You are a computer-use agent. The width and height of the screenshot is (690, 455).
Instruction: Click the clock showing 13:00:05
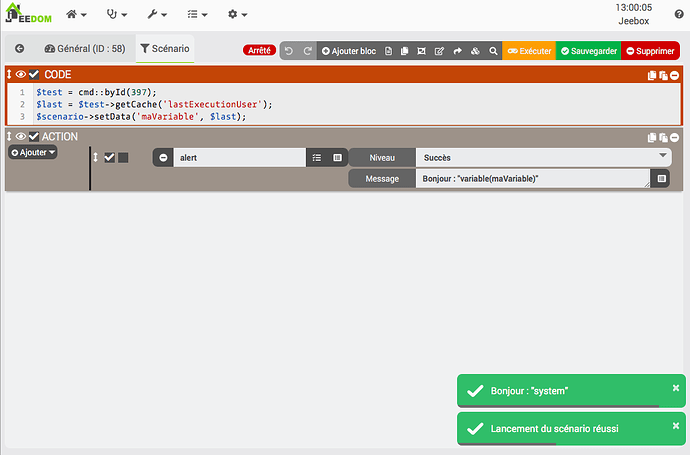point(634,7)
